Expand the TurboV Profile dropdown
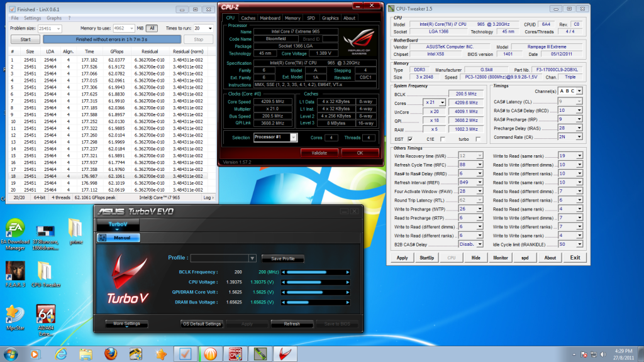 coord(252,258)
